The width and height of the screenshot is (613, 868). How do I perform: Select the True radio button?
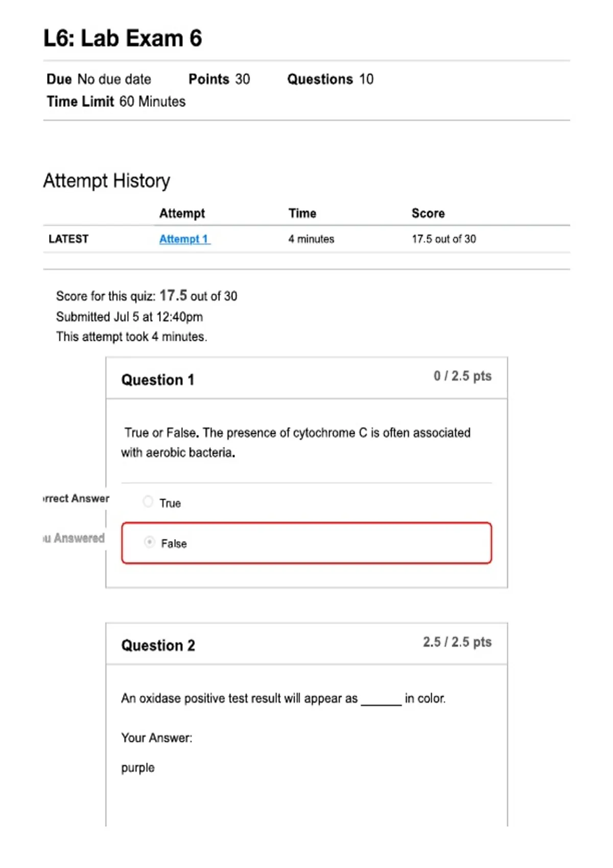pos(148,501)
